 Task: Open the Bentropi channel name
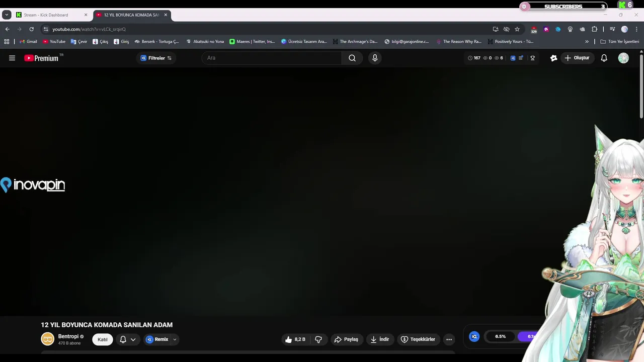click(68, 336)
